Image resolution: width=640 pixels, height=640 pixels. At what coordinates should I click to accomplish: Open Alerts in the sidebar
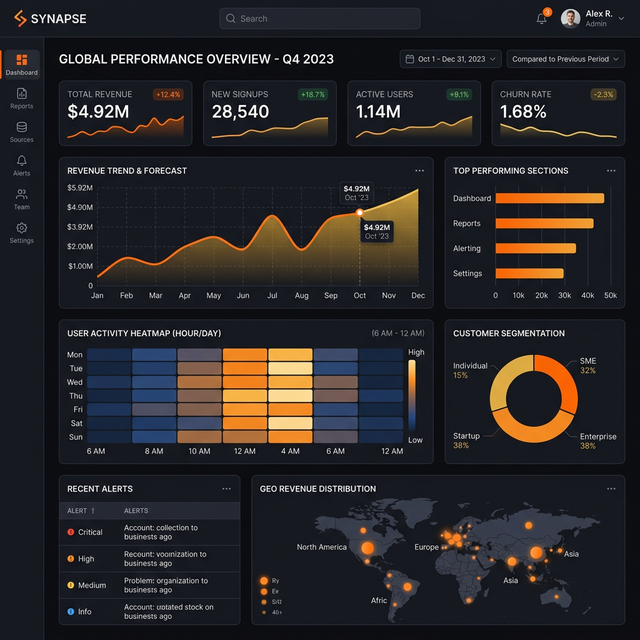(21, 165)
